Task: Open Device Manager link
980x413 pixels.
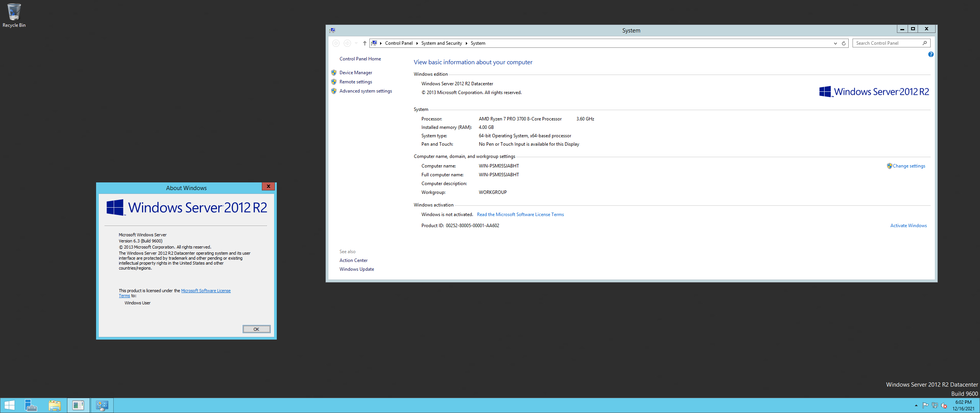Action: 356,73
